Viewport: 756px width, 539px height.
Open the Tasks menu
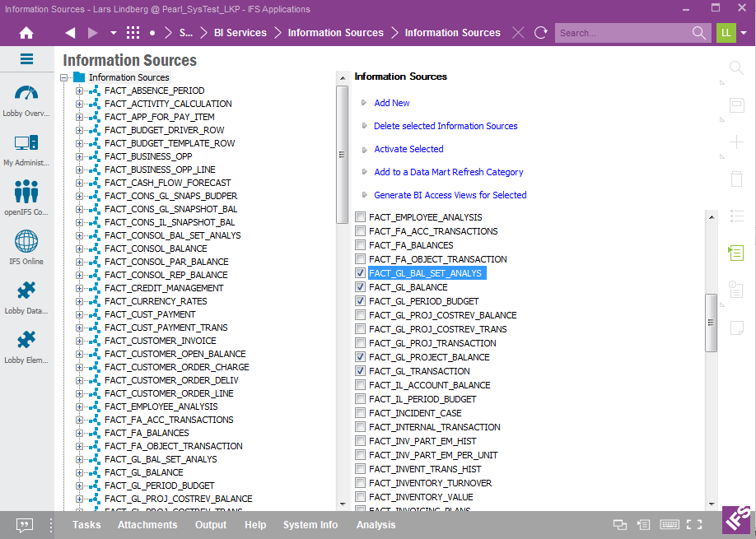pyautogui.click(x=86, y=524)
